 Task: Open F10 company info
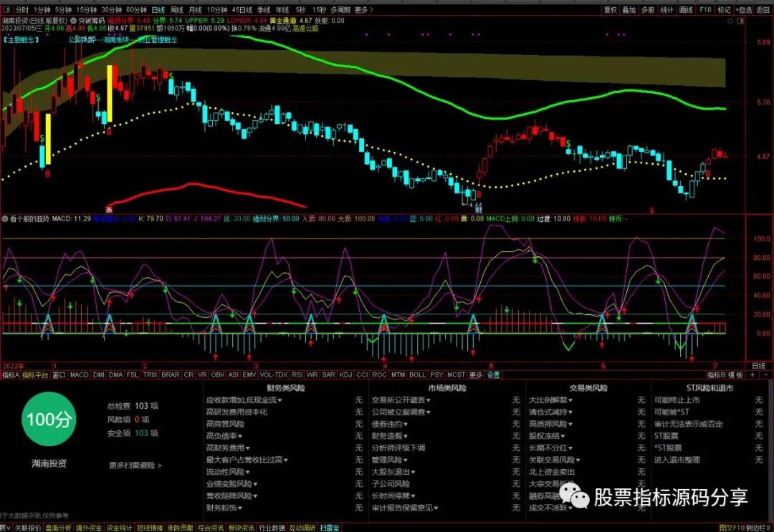click(705, 10)
